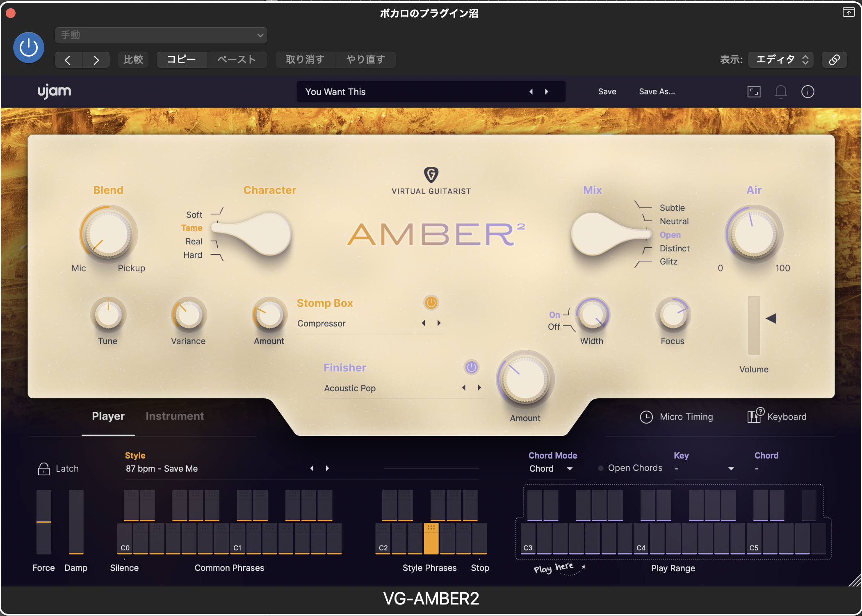This screenshot has height=616, width=862.
Task: Click the Virtual Guitarist pick logo
Action: click(431, 175)
